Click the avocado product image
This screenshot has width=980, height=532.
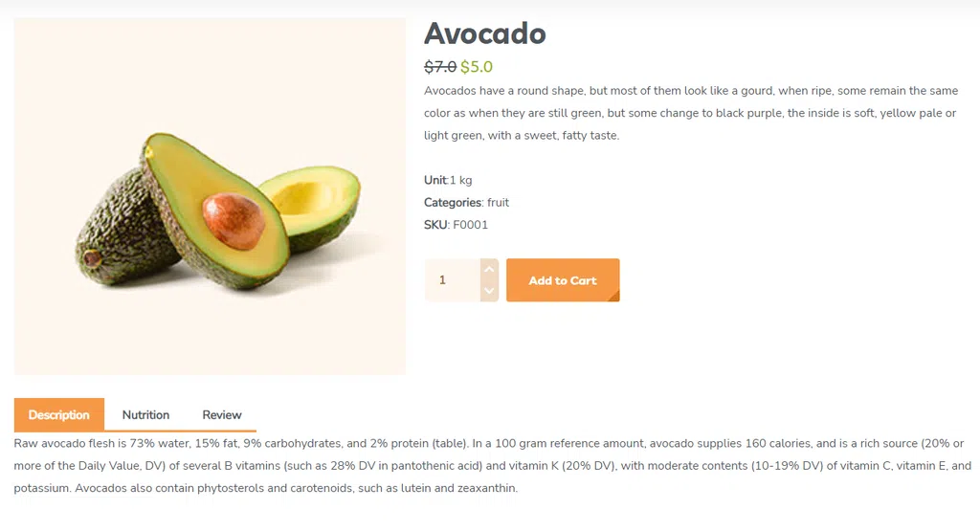point(210,196)
